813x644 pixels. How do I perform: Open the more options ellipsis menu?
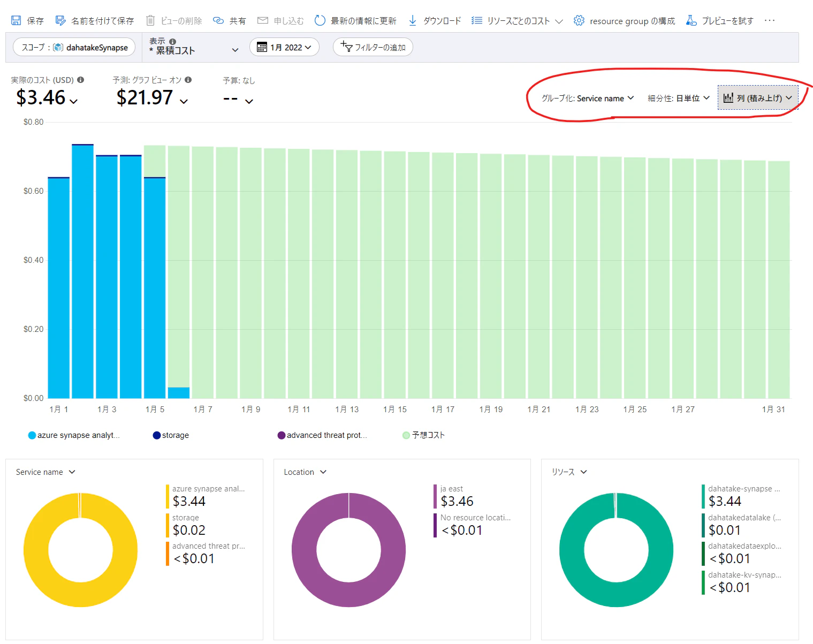(x=770, y=20)
